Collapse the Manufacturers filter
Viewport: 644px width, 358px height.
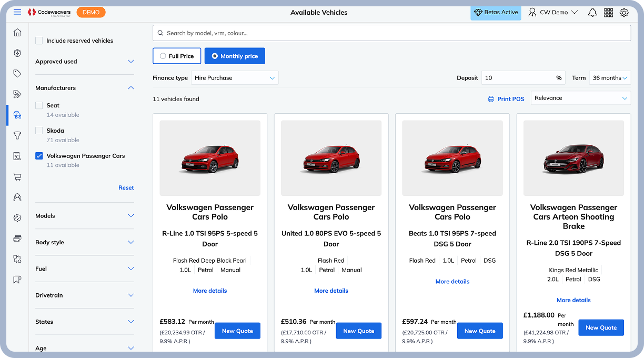coord(85,88)
